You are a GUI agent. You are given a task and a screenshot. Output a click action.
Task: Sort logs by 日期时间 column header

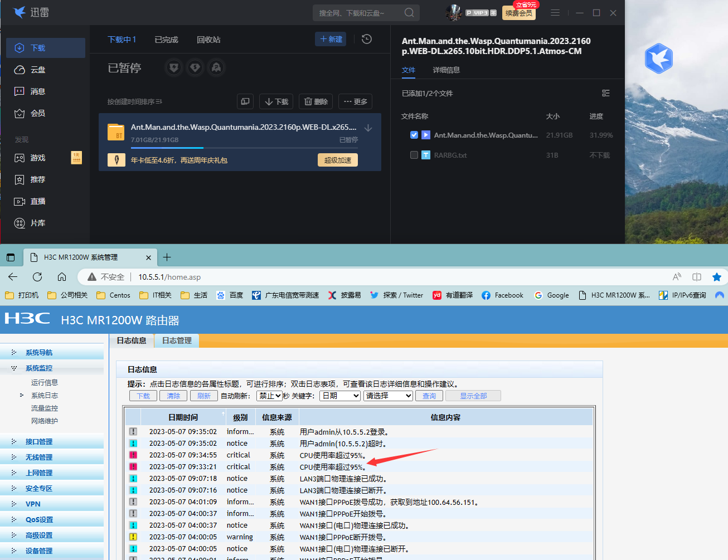(x=183, y=417)
